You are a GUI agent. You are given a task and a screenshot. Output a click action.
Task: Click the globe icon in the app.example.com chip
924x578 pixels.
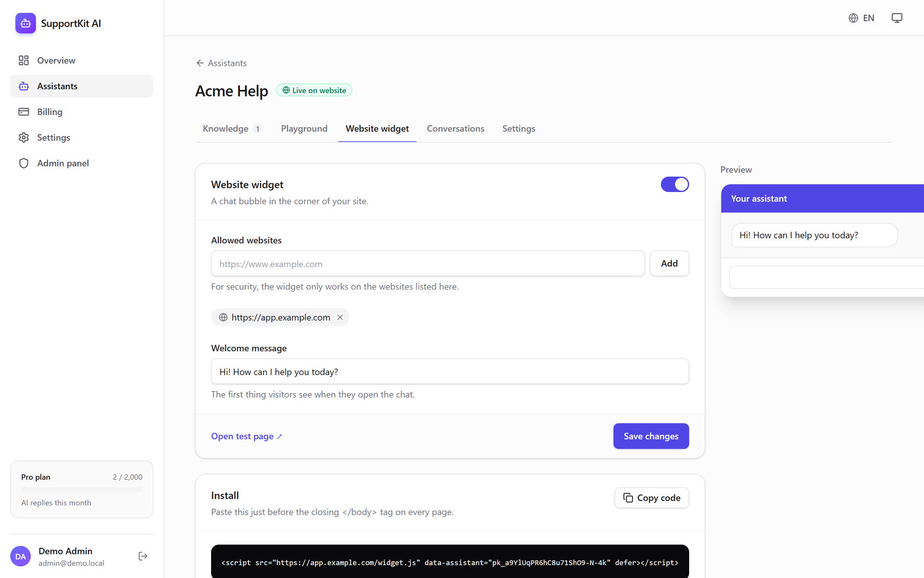click(223, 317)
